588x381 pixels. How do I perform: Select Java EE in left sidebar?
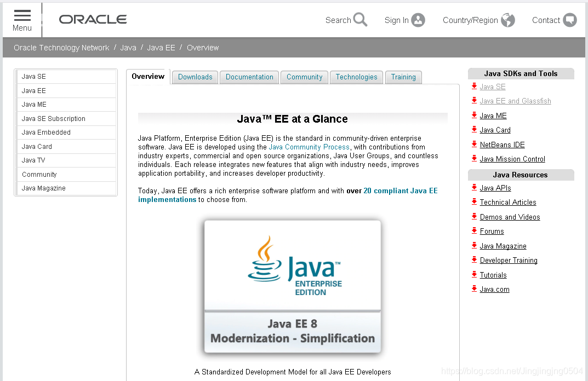(x=66, y=91)
